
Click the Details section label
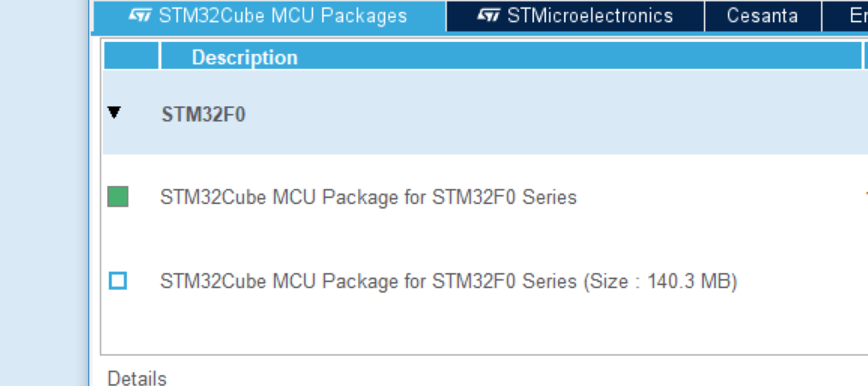(137, 378)
